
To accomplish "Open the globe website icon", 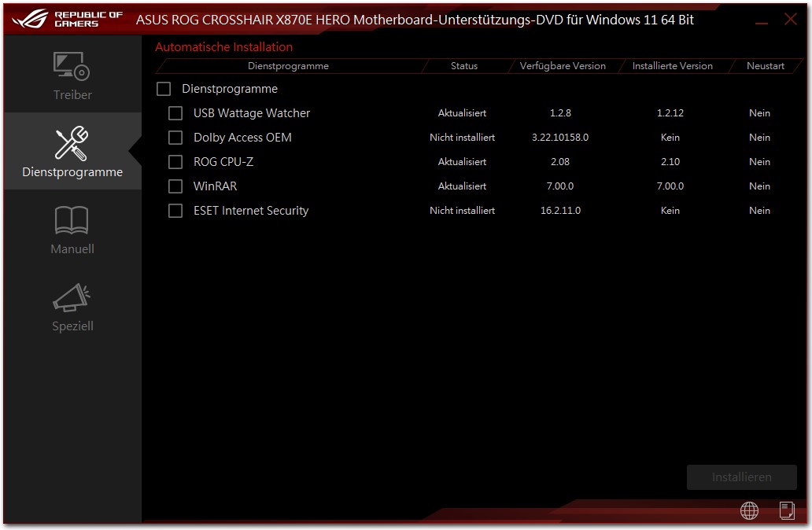I will click(x=749, y=511).
